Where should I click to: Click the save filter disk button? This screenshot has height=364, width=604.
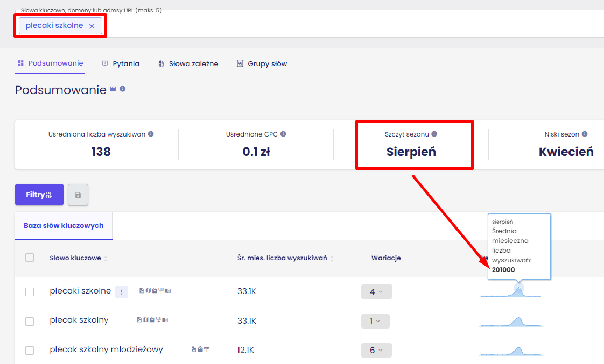click(78, 195)
